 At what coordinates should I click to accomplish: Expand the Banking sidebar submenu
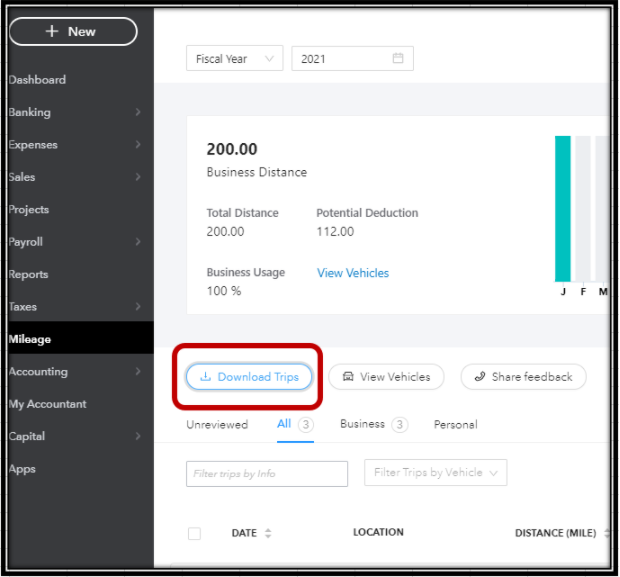(138, 113)
